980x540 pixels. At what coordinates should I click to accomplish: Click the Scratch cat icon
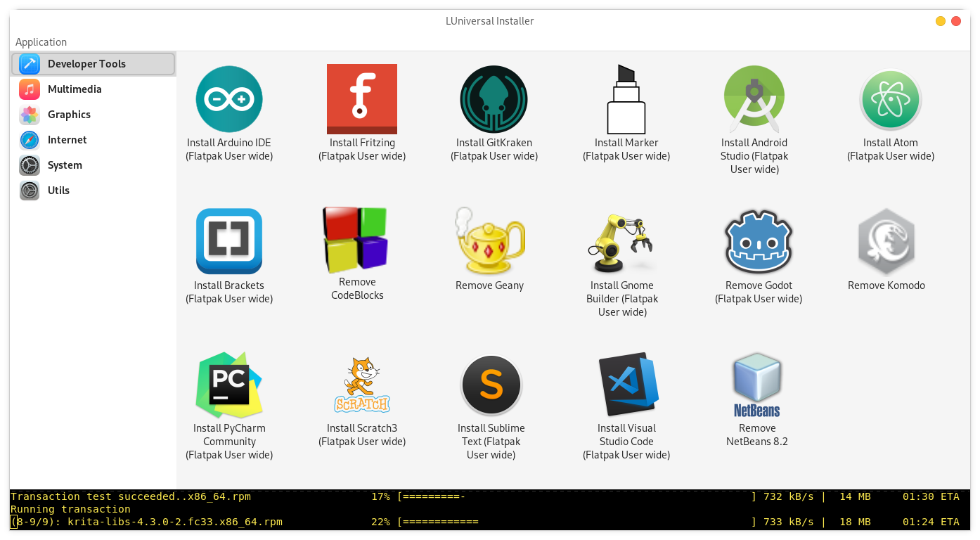pyautogui.click(x=362, y=385)
